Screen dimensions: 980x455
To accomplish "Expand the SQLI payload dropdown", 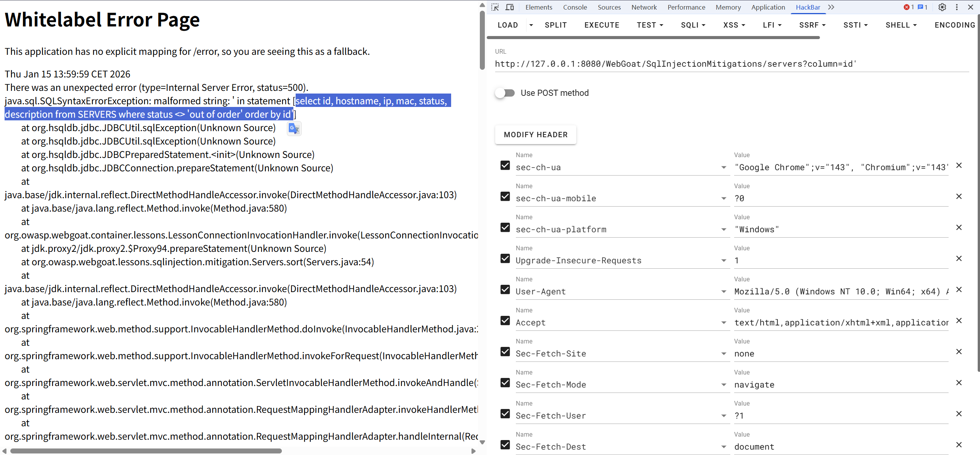I will pyautogui.click(x=693, y=25).
